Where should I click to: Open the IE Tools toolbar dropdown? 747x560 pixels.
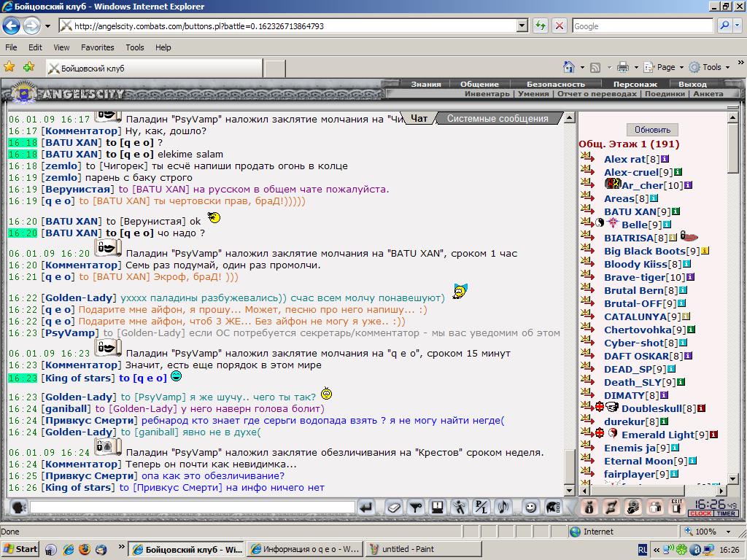point(711,67)
